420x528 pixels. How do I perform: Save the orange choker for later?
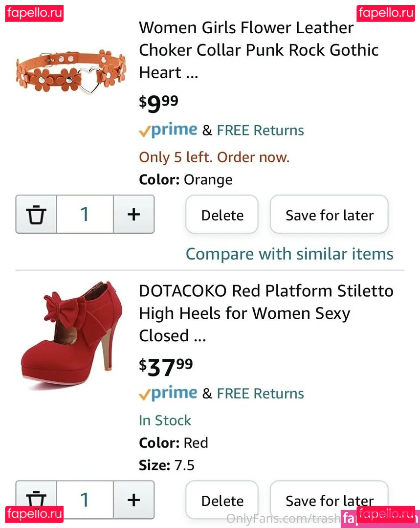tap(329, 215)
